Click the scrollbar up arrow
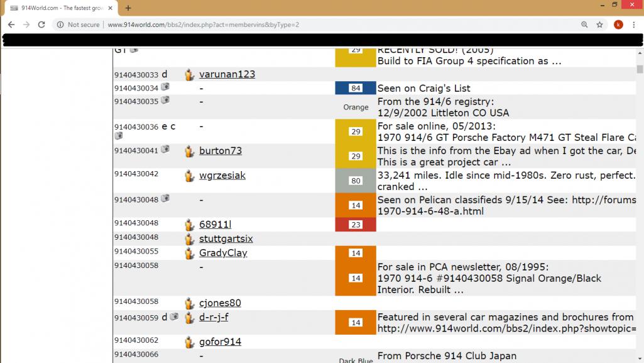Viewport: 644px width, 363px height. (640, 53)
